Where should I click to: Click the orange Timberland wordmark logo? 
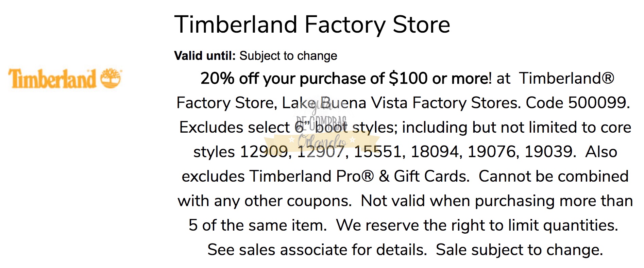pos(53,79)
